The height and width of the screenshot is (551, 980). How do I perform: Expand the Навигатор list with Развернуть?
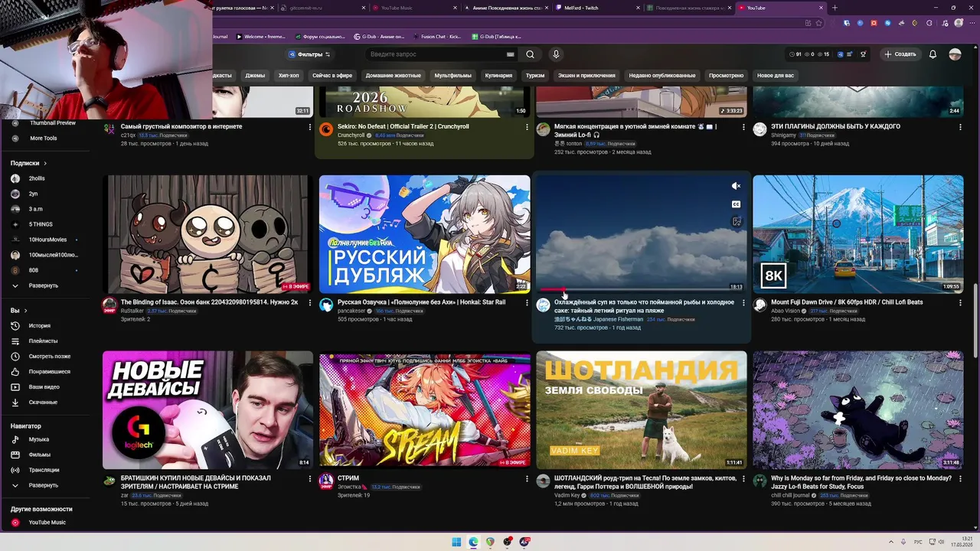coord(44,485)
